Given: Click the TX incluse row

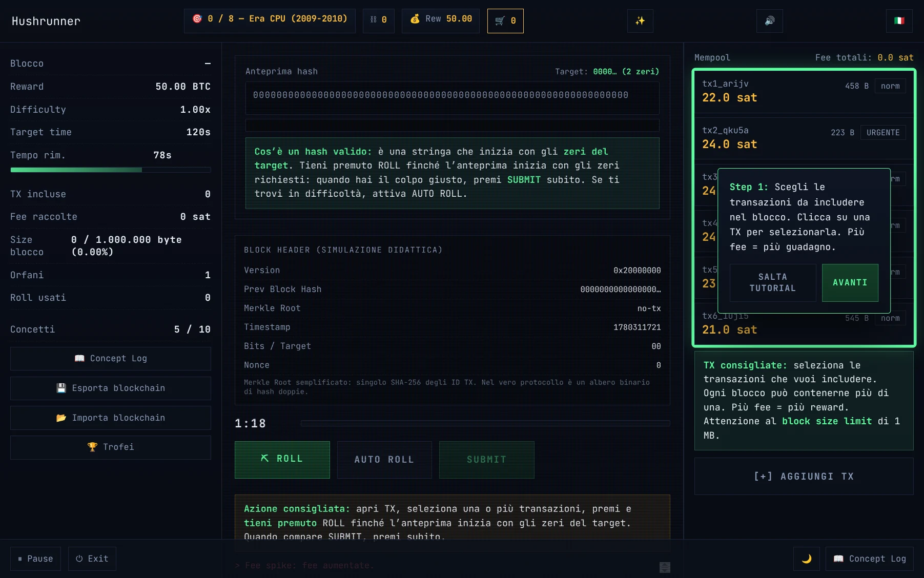Looking at the screenshot, I should click(x=111, y=194).
